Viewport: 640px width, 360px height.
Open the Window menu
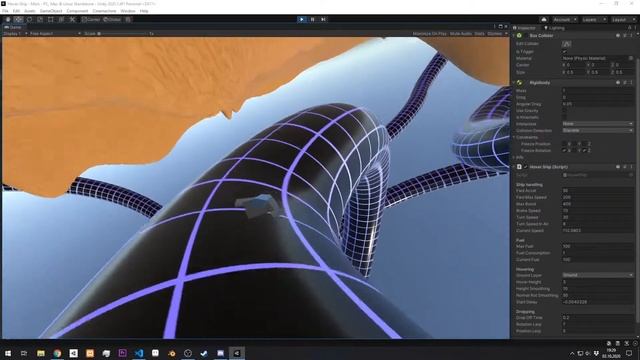coord(128,11)
